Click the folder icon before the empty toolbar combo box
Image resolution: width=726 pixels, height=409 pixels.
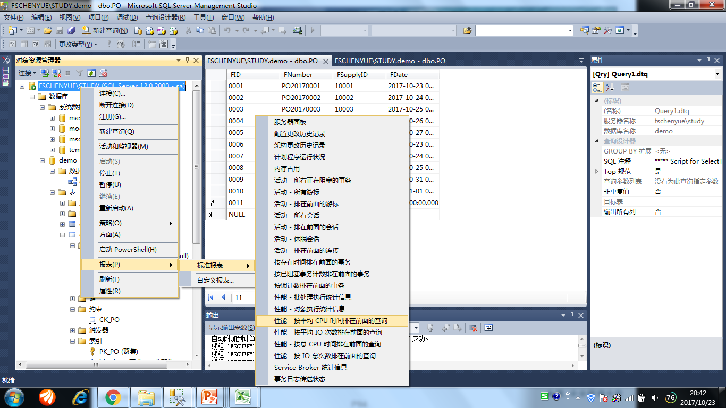[467, 31]
